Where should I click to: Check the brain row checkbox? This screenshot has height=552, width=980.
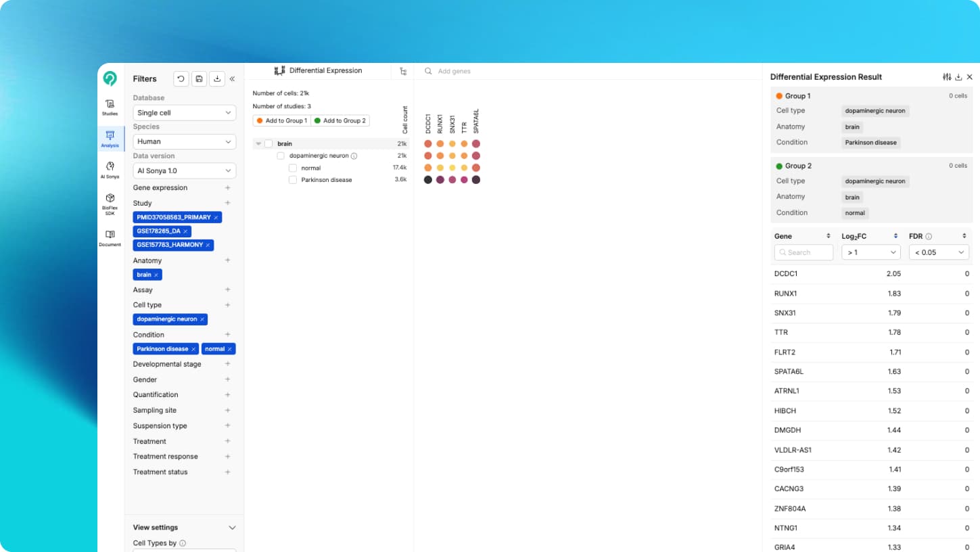pos(269,144)
